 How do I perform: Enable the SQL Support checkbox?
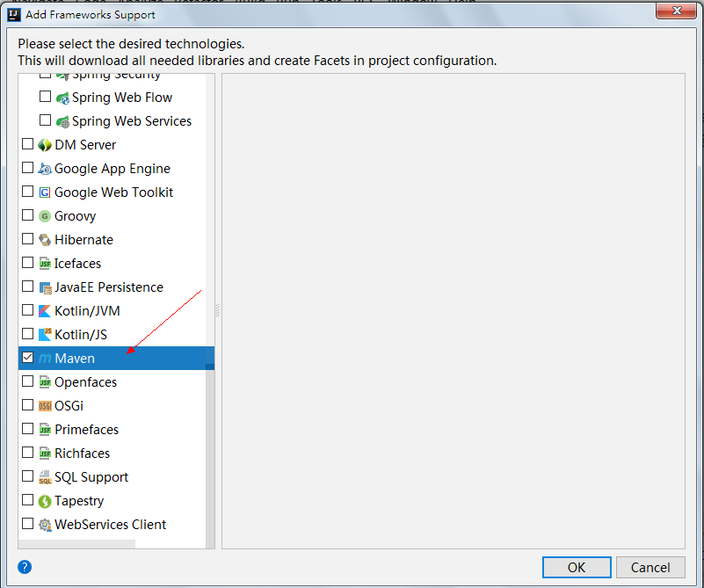(28, 476)
